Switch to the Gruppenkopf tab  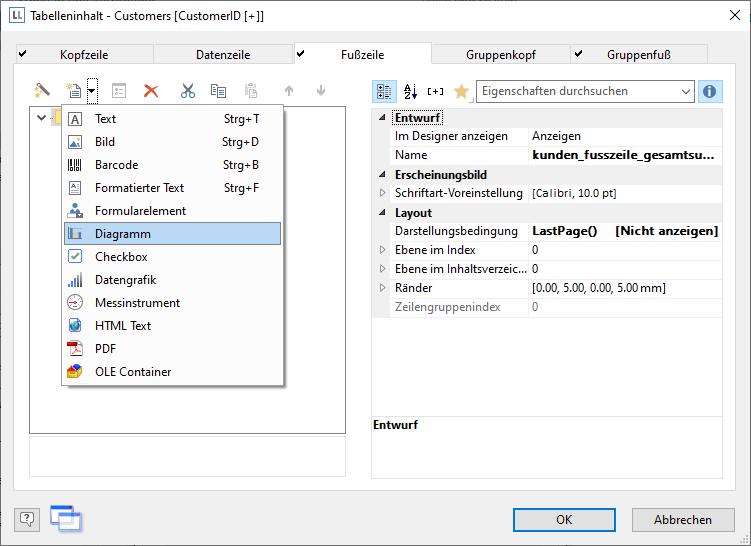click(x=500, y=55)
